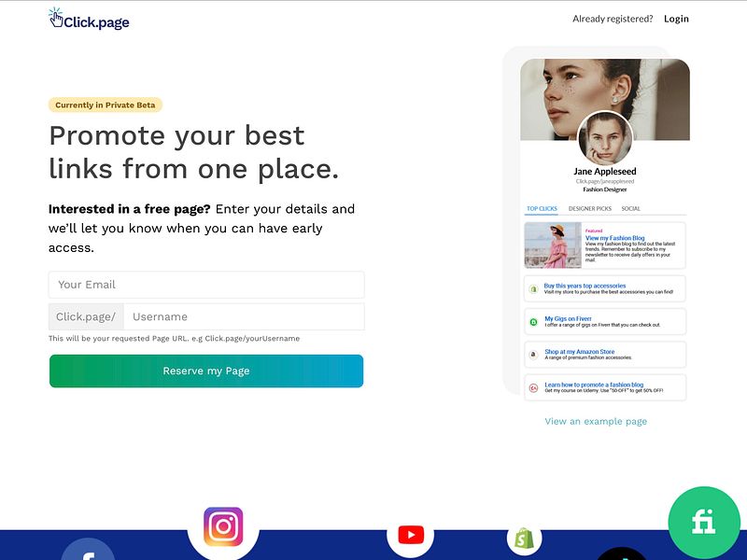Open the View an example page link
This screenshot has width=747, height=560.
tap(596, 422)
